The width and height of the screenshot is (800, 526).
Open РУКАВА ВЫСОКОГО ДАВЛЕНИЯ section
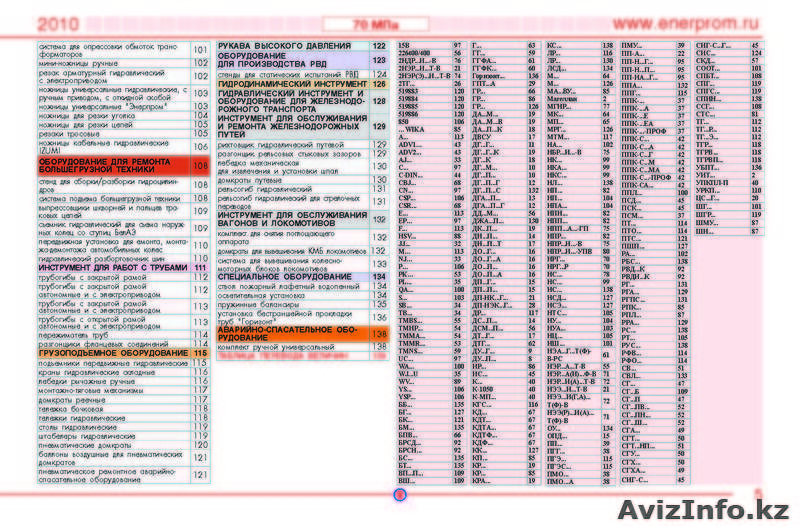click(x=290, y=46)
